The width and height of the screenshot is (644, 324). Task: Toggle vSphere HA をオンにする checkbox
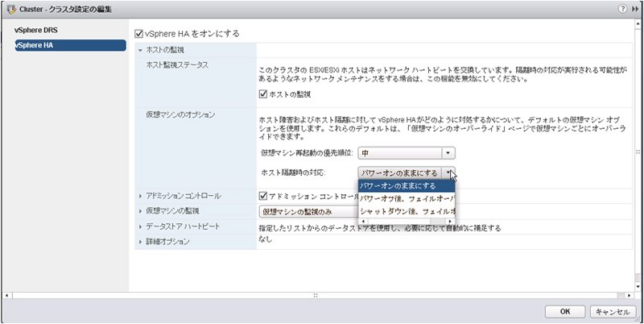tap(139, 34)
